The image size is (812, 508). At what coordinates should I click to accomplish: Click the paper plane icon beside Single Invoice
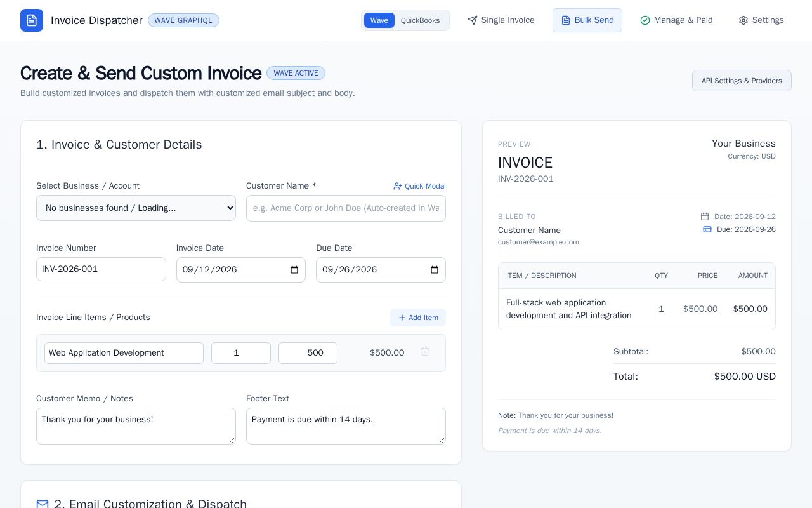point(473,20)
